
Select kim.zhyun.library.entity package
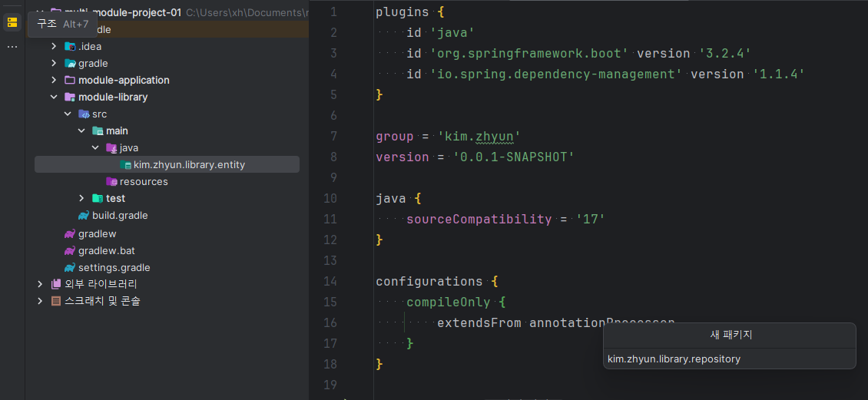point(167,164)
